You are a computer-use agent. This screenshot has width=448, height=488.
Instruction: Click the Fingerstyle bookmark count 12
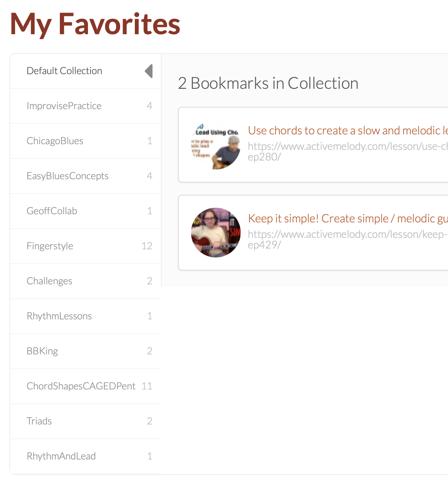[147, 246]
